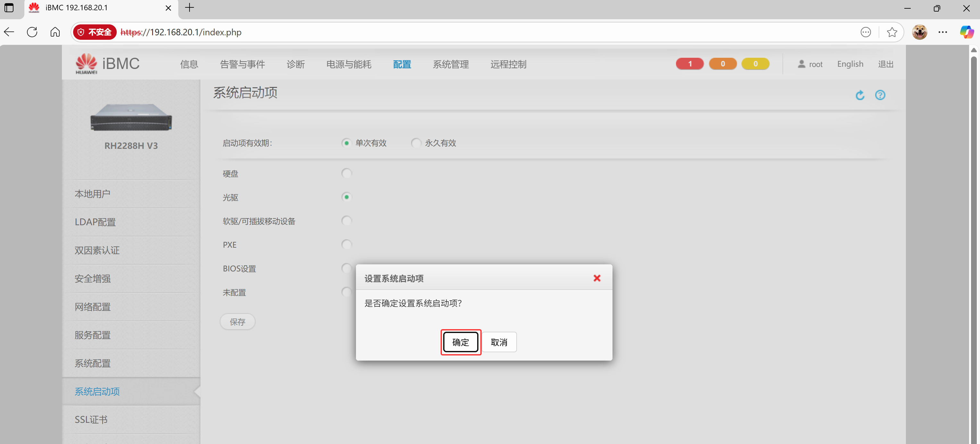Click the orange major alarm badge

pos(722,64)
